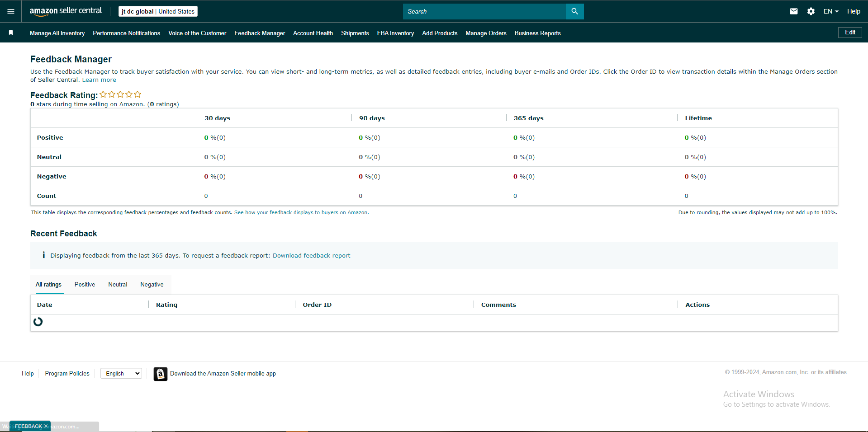This screenshot has height=432, width=868.
Task: Switch to the Negative tab
Action: [152, 284]
